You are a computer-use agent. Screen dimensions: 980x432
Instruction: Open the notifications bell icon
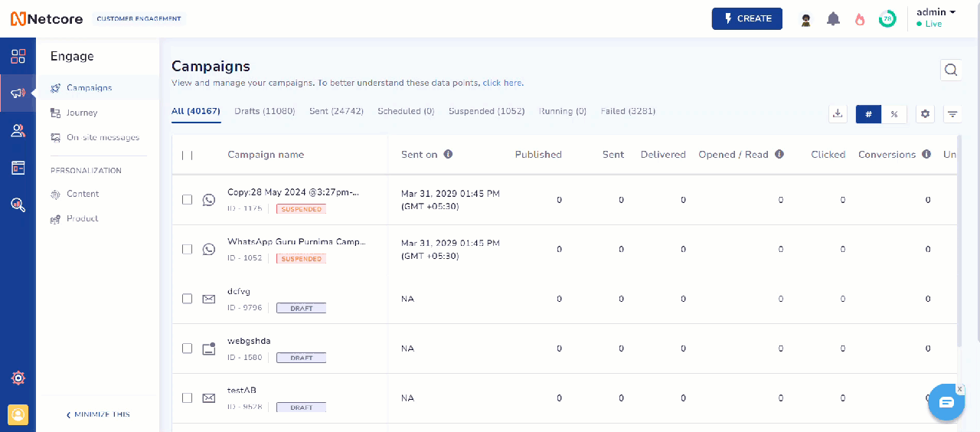click(833, 19)
